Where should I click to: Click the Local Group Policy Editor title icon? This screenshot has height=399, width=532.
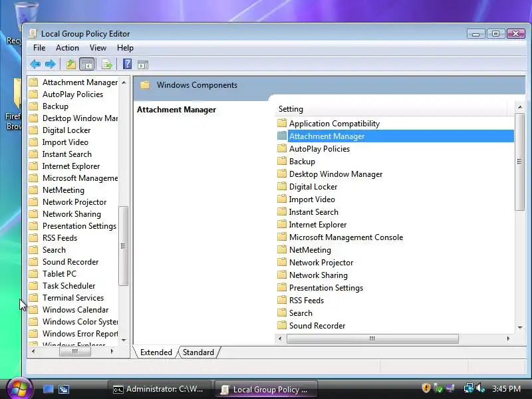pos(33,34)
